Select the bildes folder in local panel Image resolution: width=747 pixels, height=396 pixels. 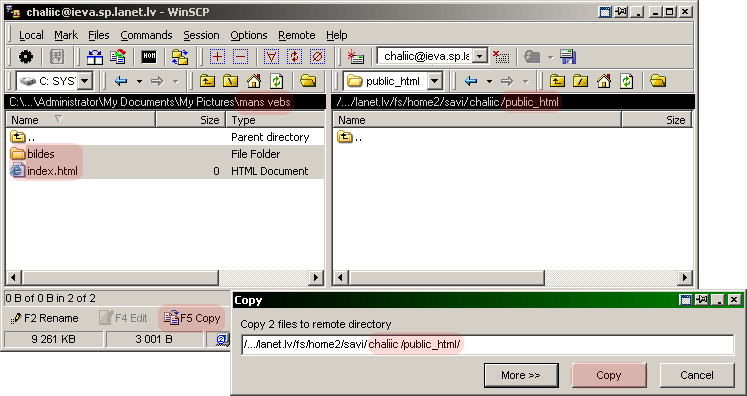point(40,154)
